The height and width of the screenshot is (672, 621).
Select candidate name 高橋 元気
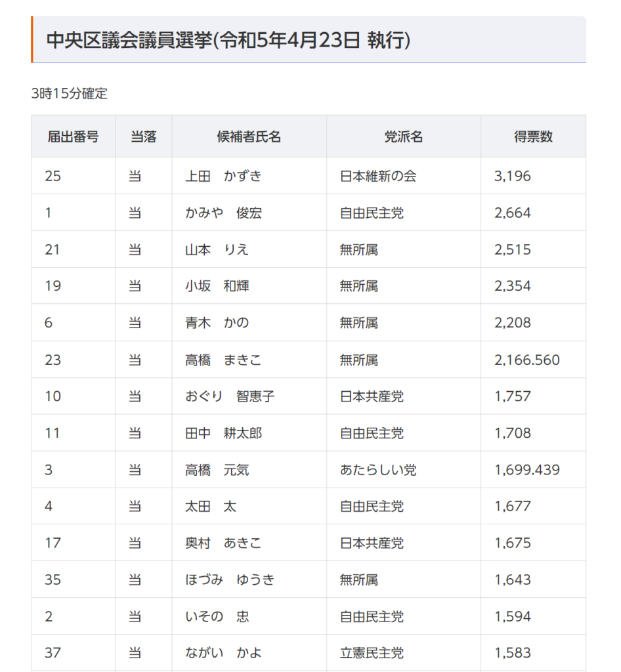(x=217, y=470)
